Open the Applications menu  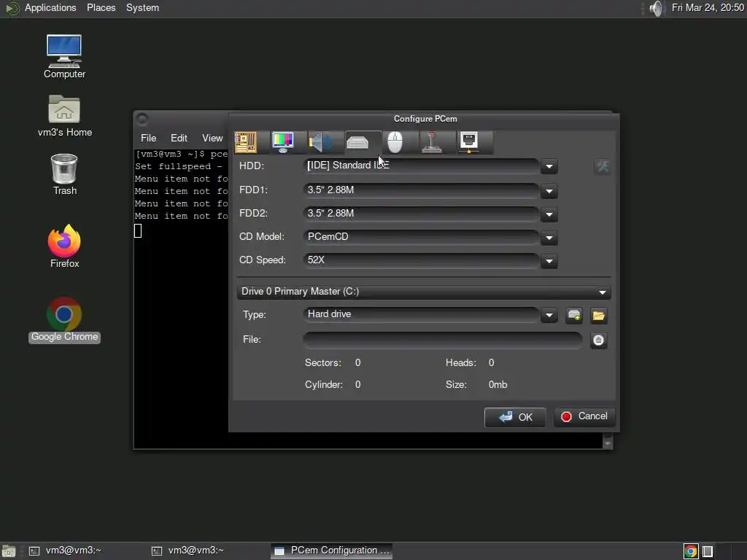[50, 7]
